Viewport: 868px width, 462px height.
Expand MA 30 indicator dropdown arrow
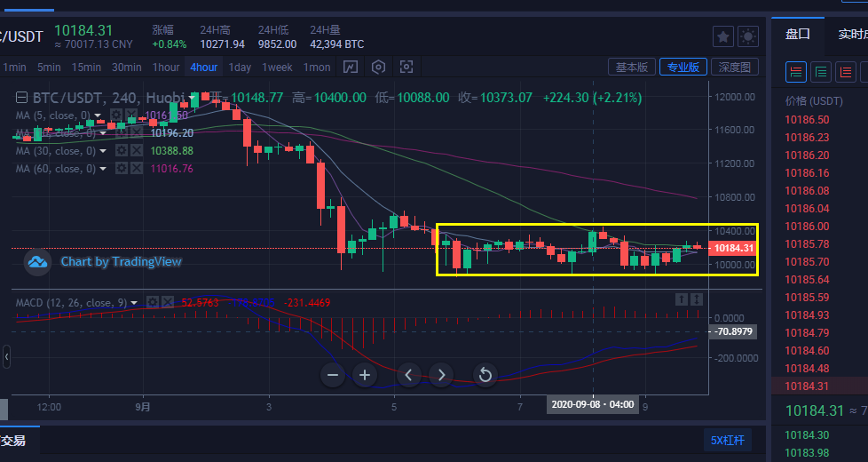[103, 151]
